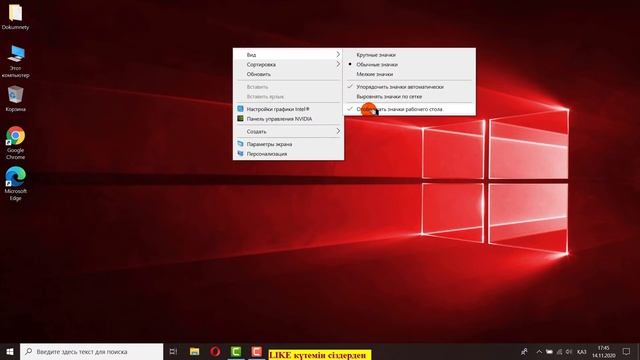Launch Opera browser from the taskbar
640x360 pixels.
(x=215, y=351)
